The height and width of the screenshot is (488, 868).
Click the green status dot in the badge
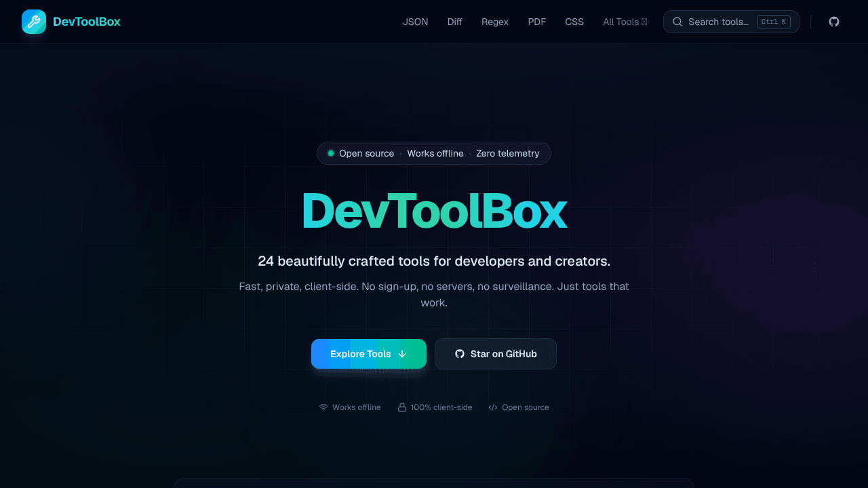[x=331, y=153]
